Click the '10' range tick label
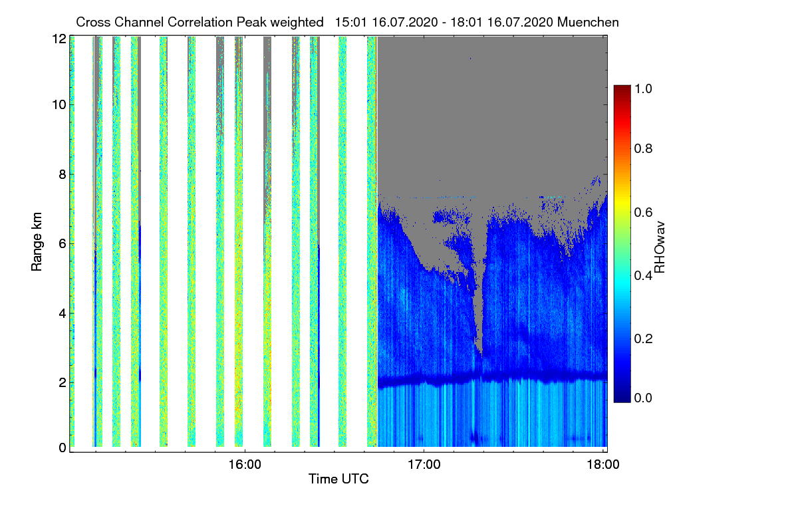The width and height of the screenshot is (798, 532). [59, 105]
